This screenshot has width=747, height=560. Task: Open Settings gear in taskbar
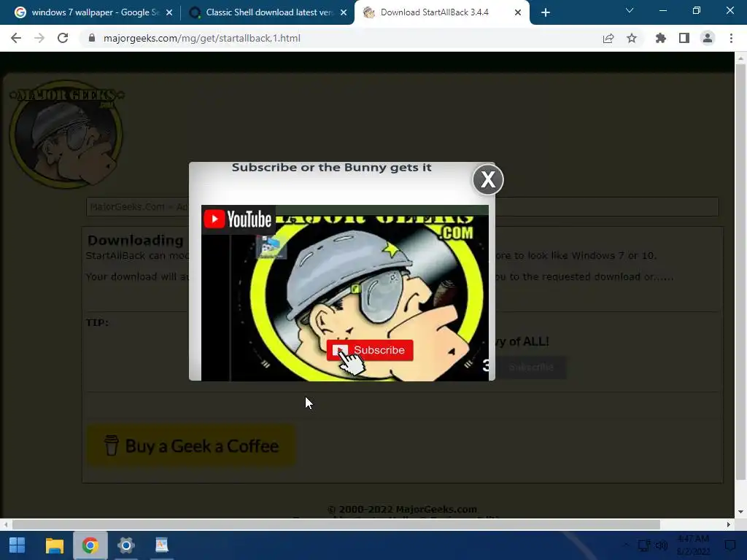tap(125, 545)
